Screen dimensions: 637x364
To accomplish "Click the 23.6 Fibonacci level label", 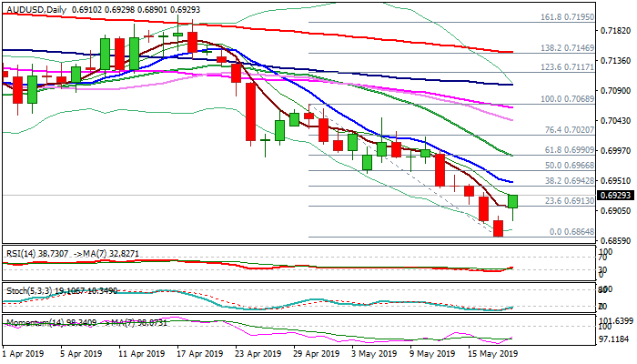I will pyautogui.click(x=570, y=201).
